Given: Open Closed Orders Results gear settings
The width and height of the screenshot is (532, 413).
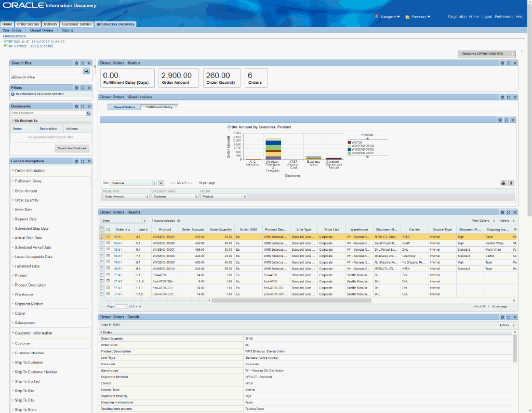Looking at the screenshot, I should 502,212.
